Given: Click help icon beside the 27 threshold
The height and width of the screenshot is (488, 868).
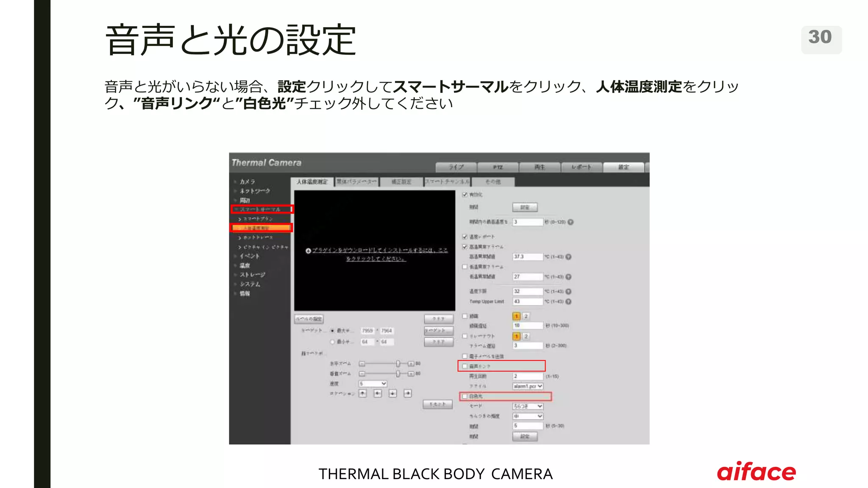Looking at the screenshot, I should (x=568, y=277).
